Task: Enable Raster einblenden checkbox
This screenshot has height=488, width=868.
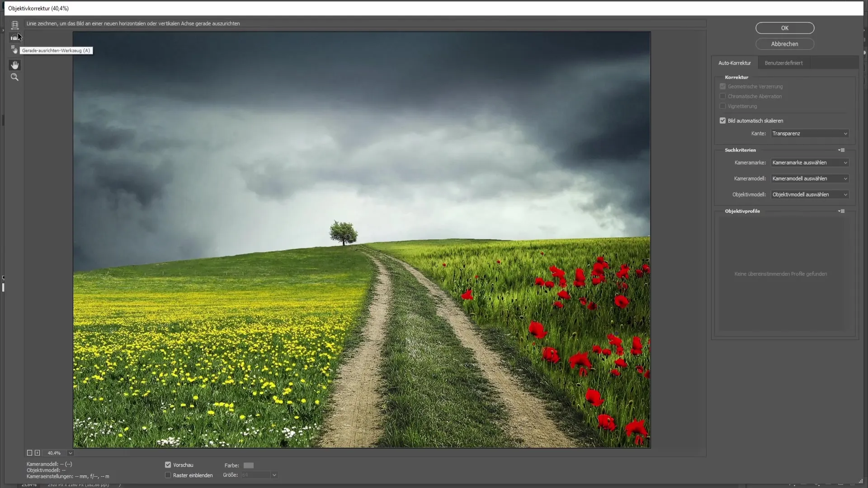Action: (x=168, y=475)
